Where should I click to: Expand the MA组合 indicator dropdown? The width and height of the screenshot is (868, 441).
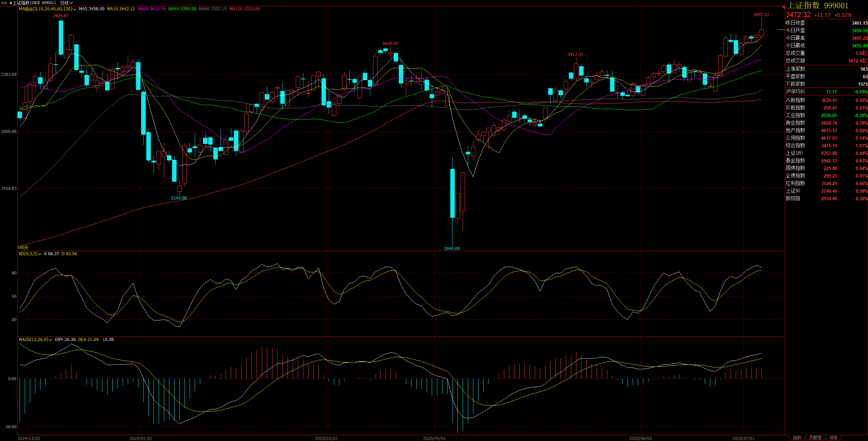[x=47, y=9]
